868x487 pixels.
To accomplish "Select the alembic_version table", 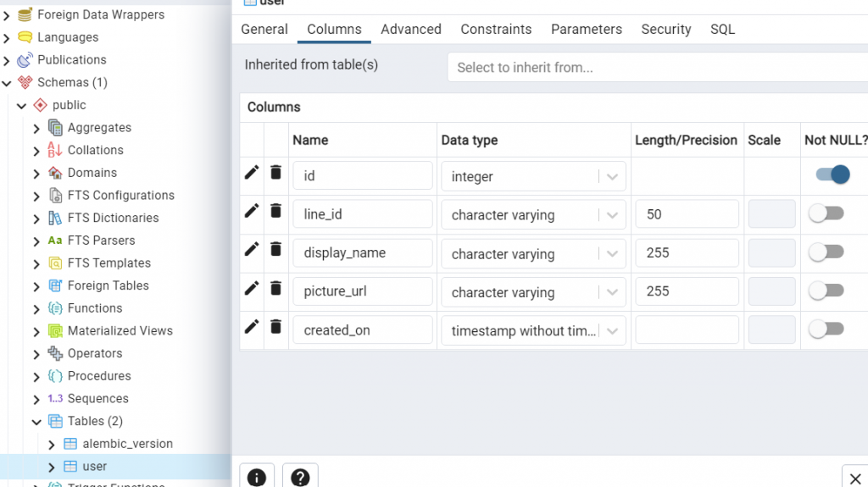I will 127,444.
